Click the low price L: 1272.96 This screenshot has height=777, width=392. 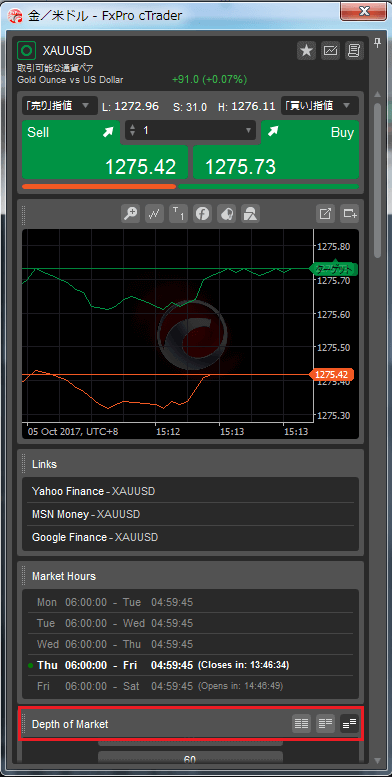(131, 106)
